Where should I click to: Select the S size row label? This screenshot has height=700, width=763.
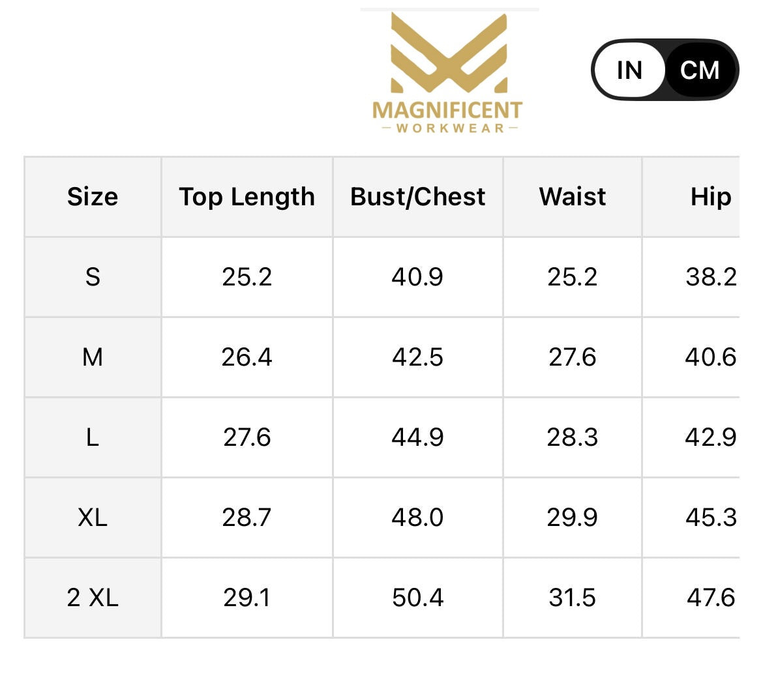pos(93,277)
